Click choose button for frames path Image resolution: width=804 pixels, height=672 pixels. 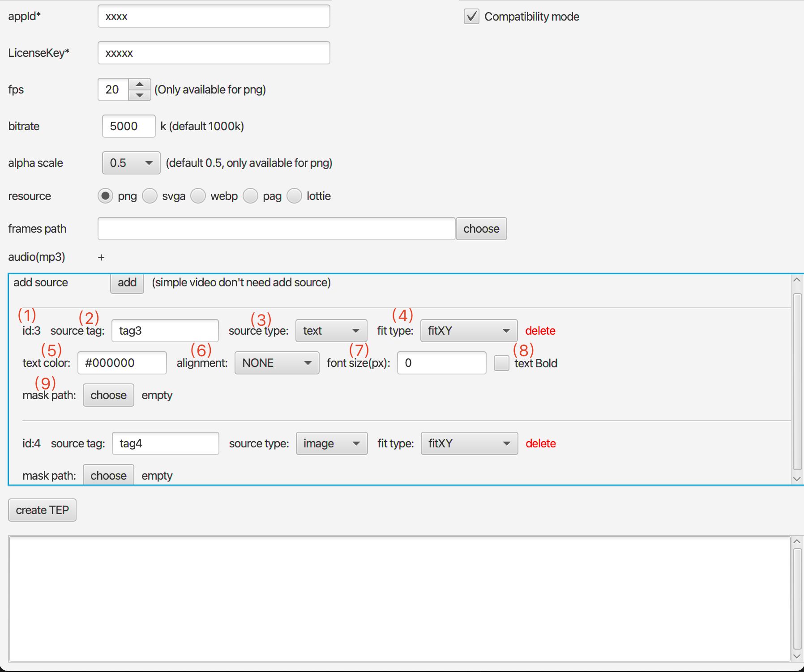[482, 229]
